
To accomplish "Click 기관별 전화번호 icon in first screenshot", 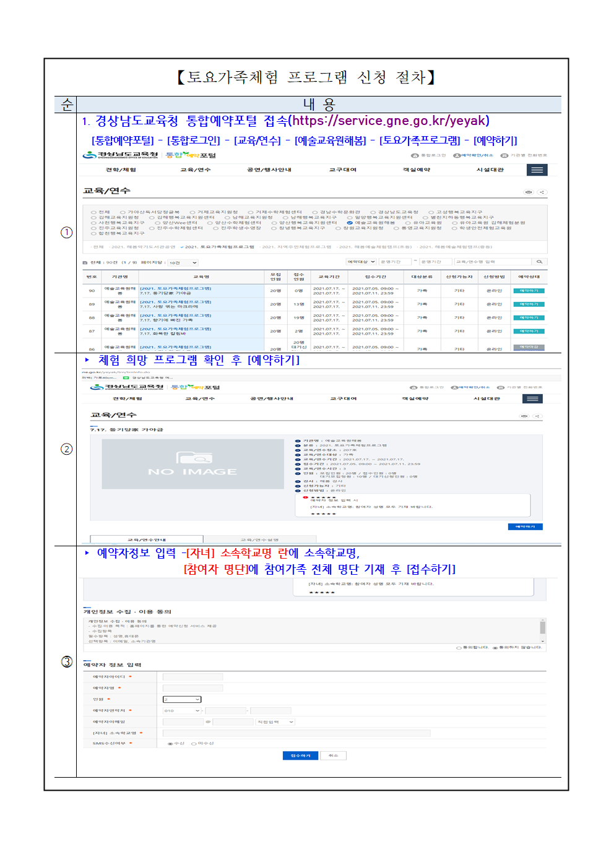I will point(504,155).
